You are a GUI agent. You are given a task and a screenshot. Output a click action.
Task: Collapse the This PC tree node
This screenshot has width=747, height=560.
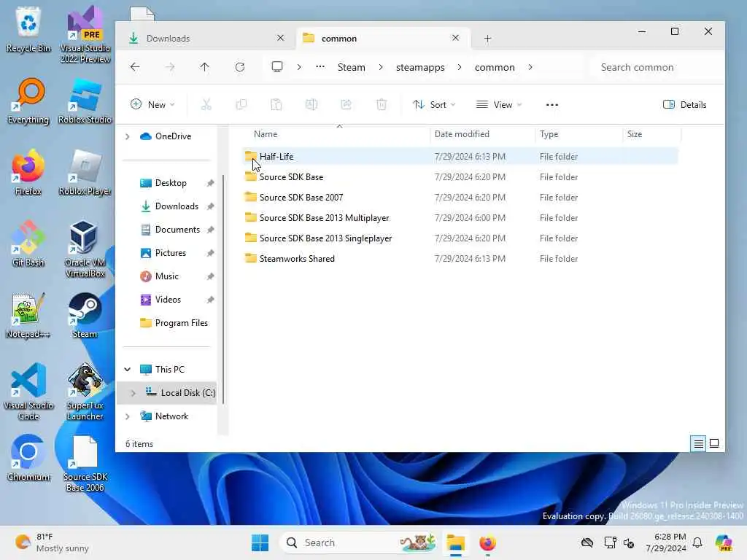point(127,370)
